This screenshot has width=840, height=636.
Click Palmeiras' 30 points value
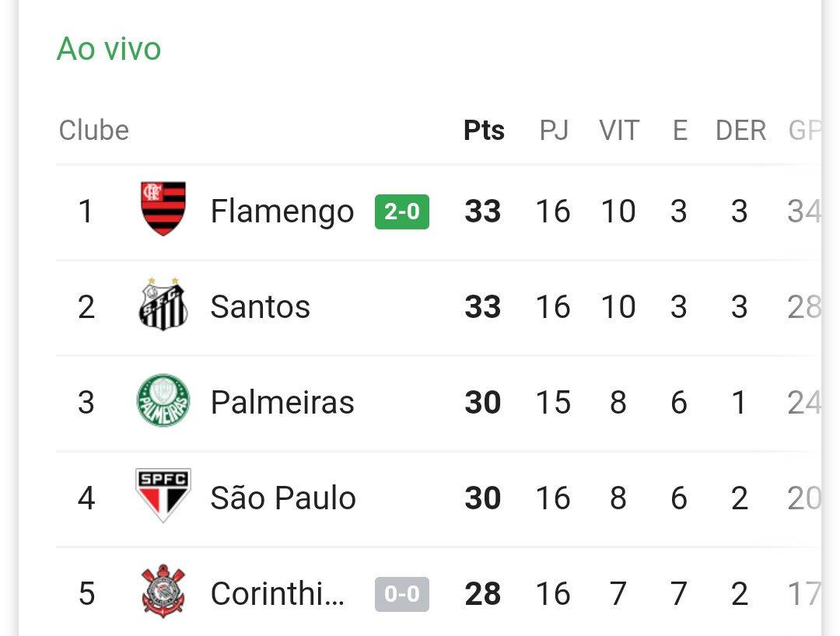(x=483, y=403)
